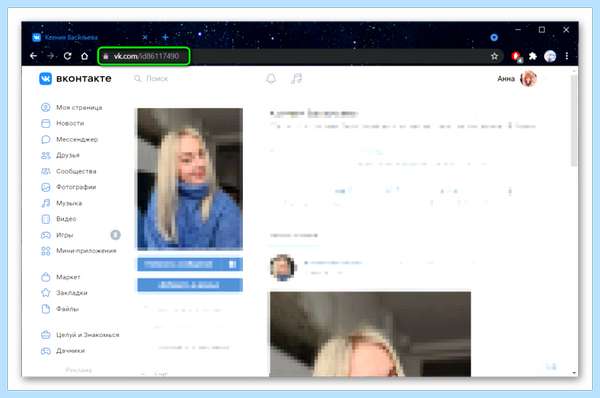The image size is (600, 398).
Task: Open the profile photo of the blonde woman
Action: [190, 179]
